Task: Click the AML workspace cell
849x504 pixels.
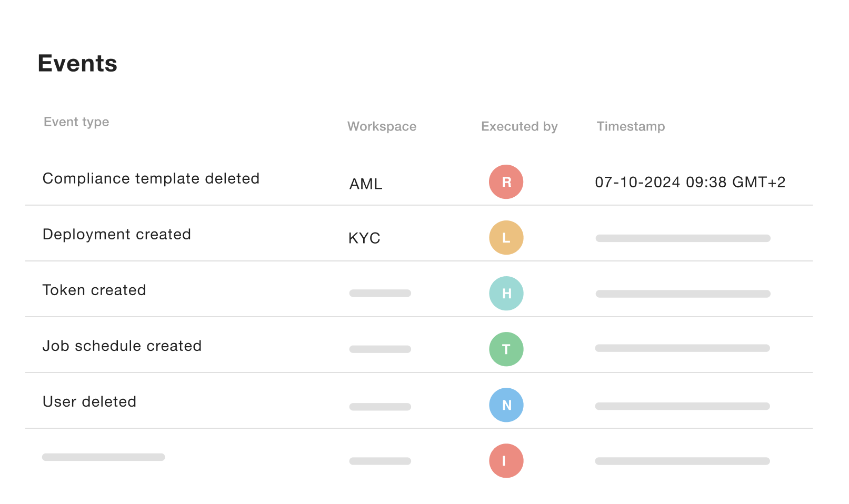Action: coord(366,184)
